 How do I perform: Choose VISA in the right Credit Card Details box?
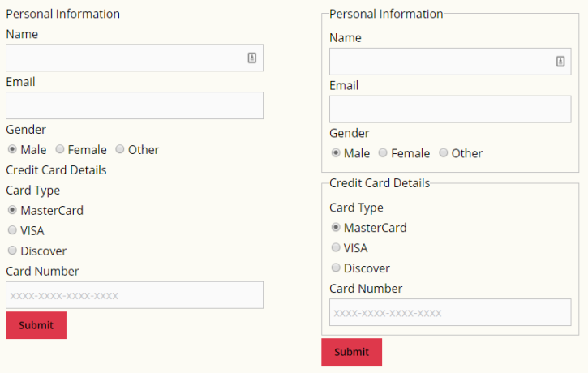click(x=336, y=247)
